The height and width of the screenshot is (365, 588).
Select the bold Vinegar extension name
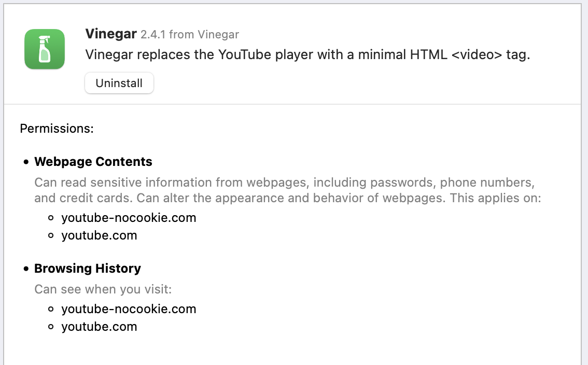111,34
